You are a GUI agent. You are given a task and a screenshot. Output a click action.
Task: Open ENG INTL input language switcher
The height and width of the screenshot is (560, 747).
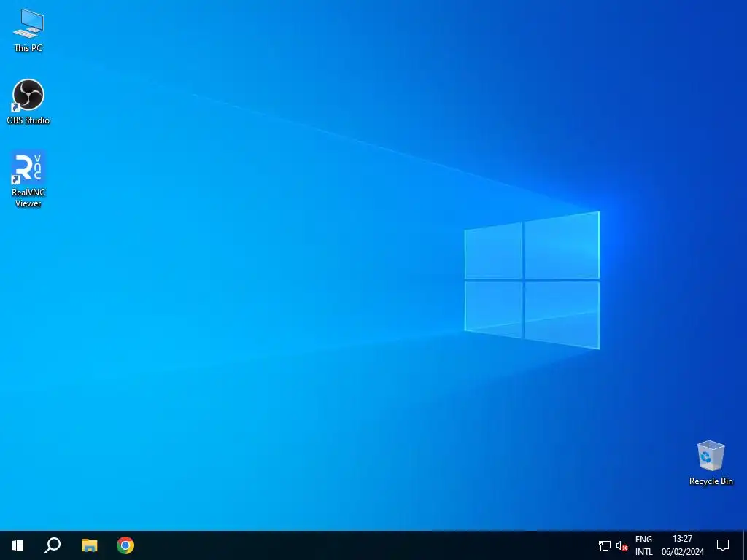click(x=643, y=545)
